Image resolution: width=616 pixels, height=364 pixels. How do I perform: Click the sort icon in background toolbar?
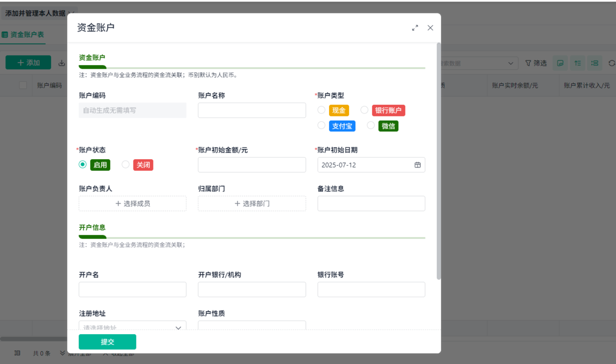click(x=578, y=63)
